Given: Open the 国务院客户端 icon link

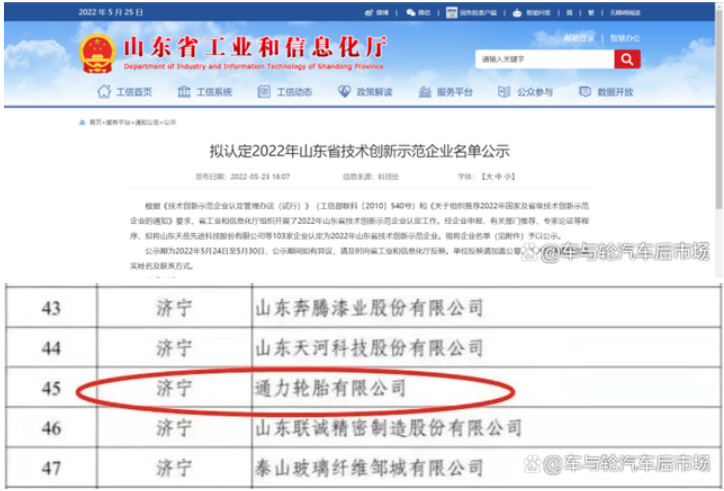Looking at the screenshot, I should [x=452, y=13].
